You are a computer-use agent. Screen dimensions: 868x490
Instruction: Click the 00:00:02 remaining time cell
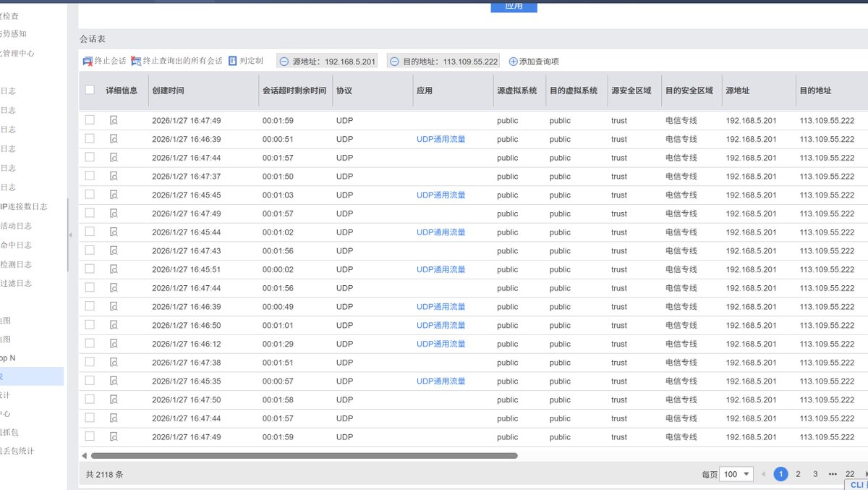click(x=278, y=269)
